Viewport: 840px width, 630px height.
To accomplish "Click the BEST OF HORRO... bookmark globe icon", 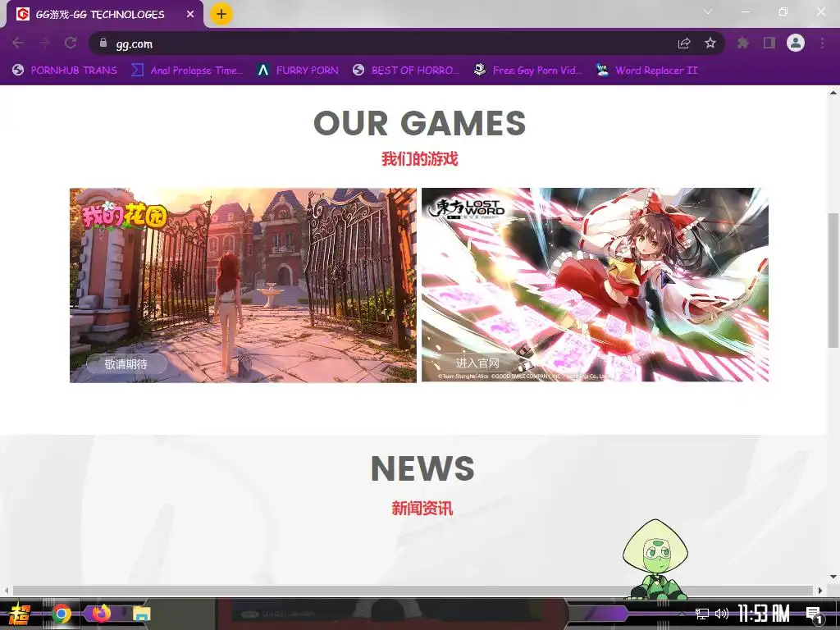I will point(358,71).
